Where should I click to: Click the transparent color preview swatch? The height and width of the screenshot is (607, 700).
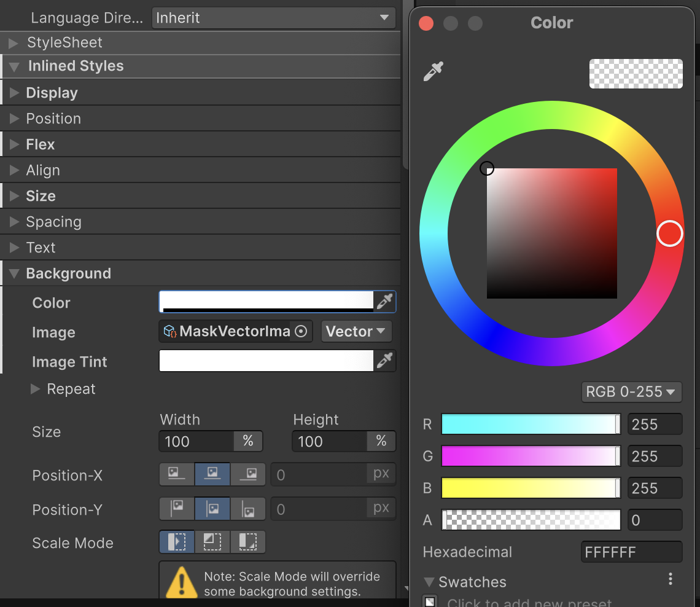pyautogui.click(x=636, y=74)
